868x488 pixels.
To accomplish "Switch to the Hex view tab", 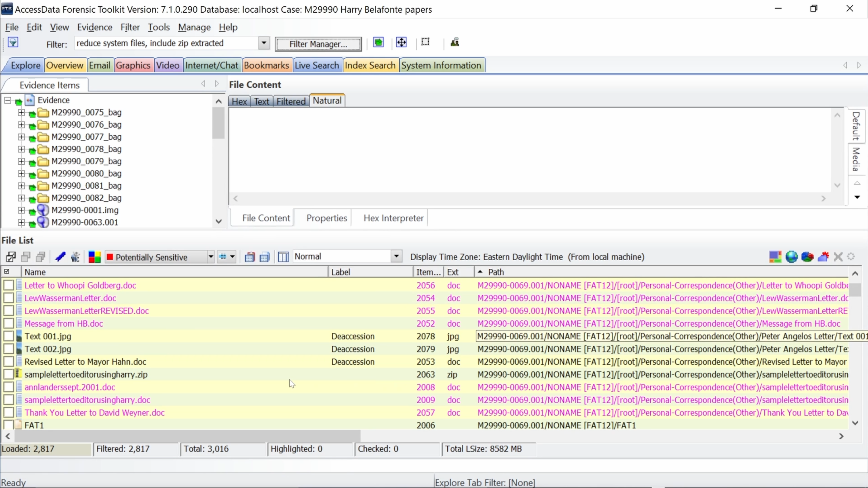I will click(239, 101).
